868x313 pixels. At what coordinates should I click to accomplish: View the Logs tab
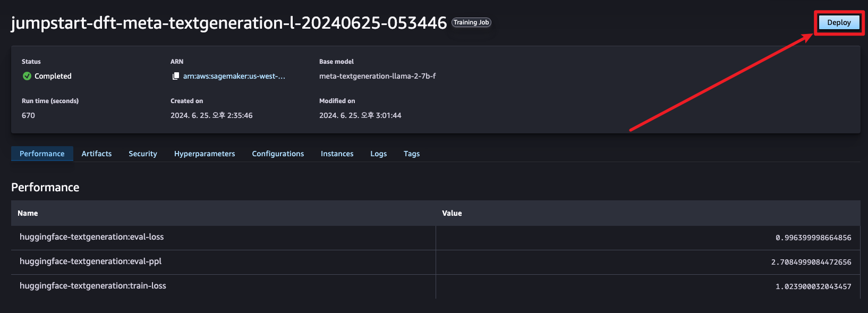tap(378, 154)
